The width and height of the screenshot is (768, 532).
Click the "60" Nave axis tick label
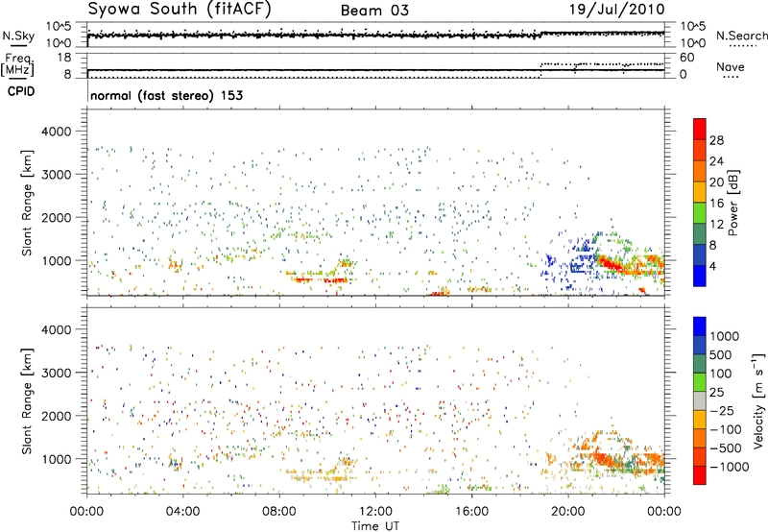pyautogui.click(x=687, y=58)
